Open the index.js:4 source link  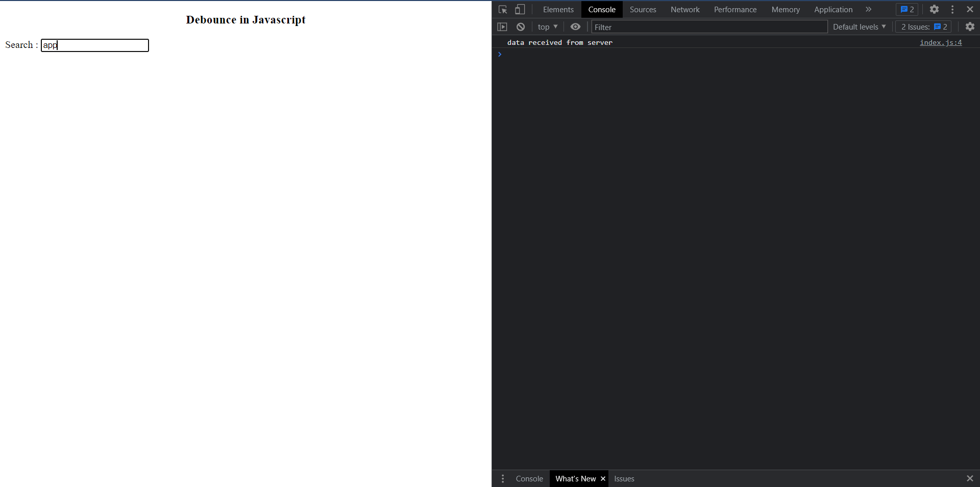point(941,43)
